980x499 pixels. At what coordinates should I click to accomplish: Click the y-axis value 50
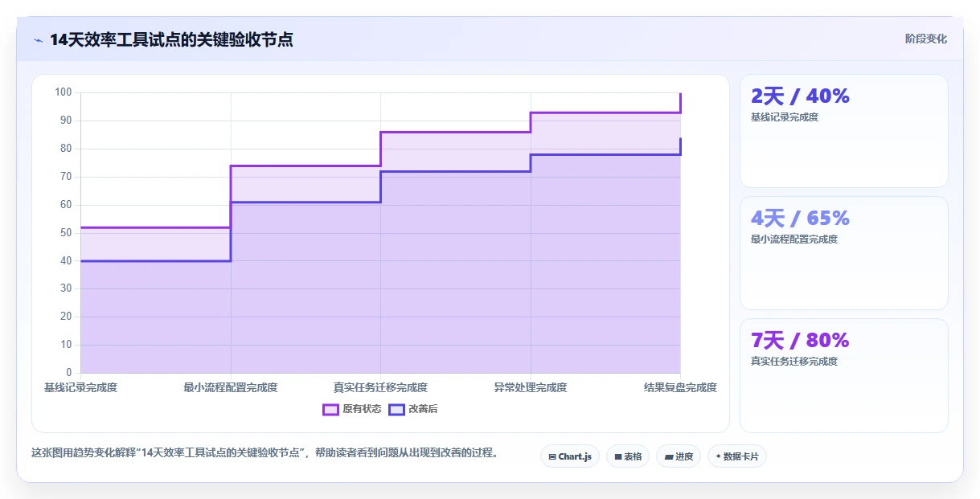coord(66,233)
